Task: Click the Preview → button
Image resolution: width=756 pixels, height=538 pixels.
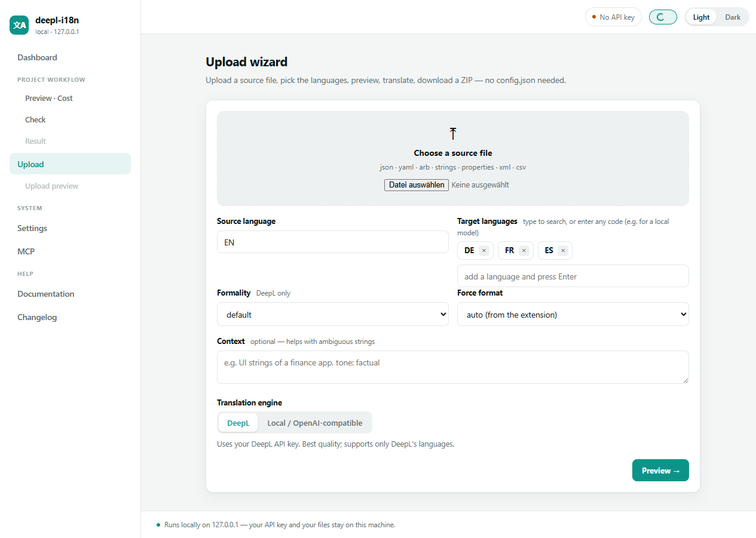Action: click(660, 470)
